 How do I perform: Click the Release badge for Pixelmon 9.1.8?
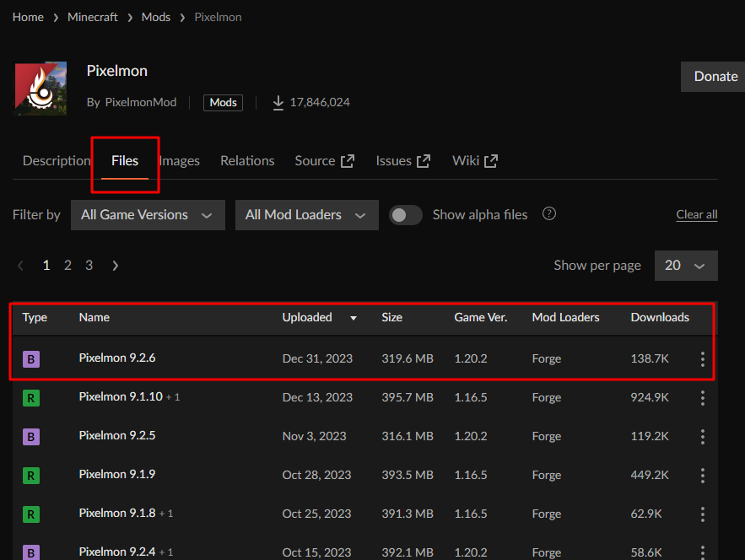tap(31, 514)
